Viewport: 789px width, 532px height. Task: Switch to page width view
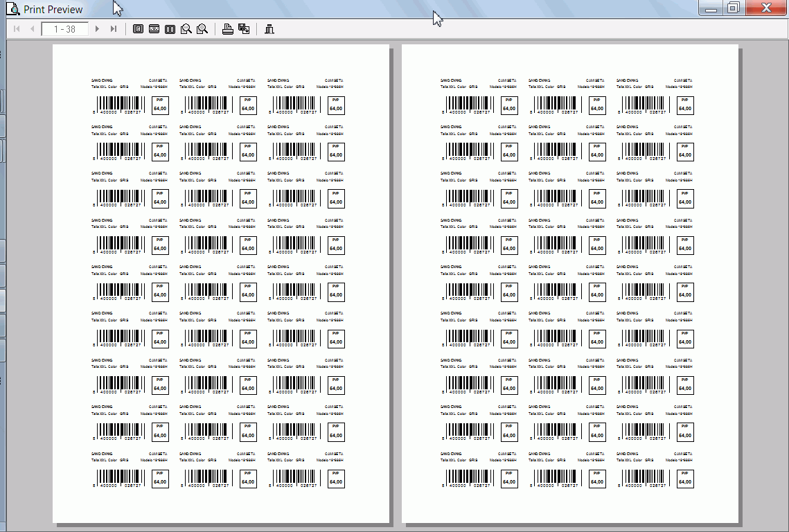coord(154,29)
